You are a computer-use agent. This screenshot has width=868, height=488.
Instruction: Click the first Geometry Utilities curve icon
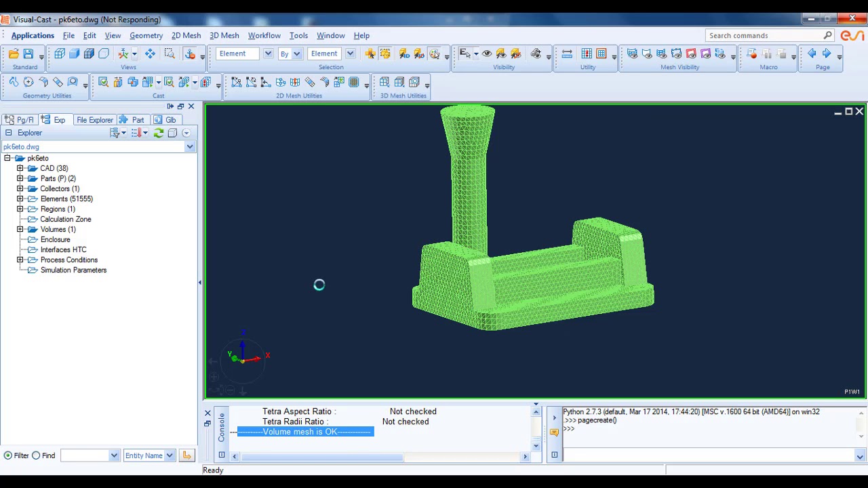pos(14,82)
